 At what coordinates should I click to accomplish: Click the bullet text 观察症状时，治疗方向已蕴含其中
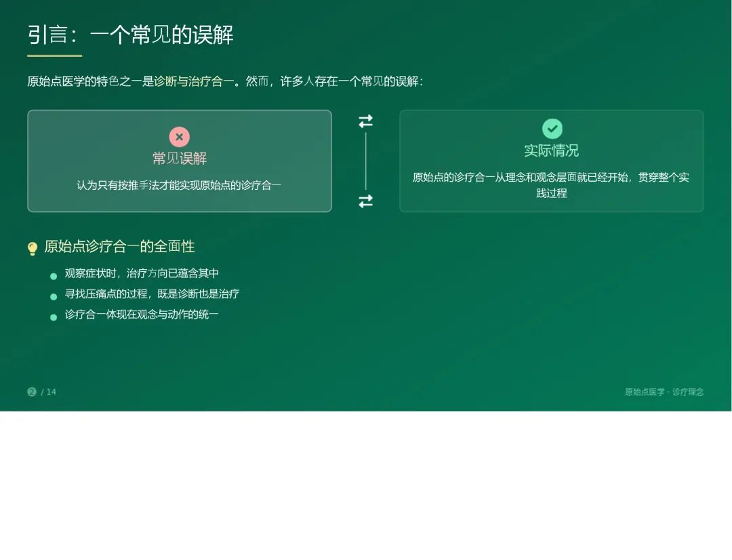[x=142, y=273]
